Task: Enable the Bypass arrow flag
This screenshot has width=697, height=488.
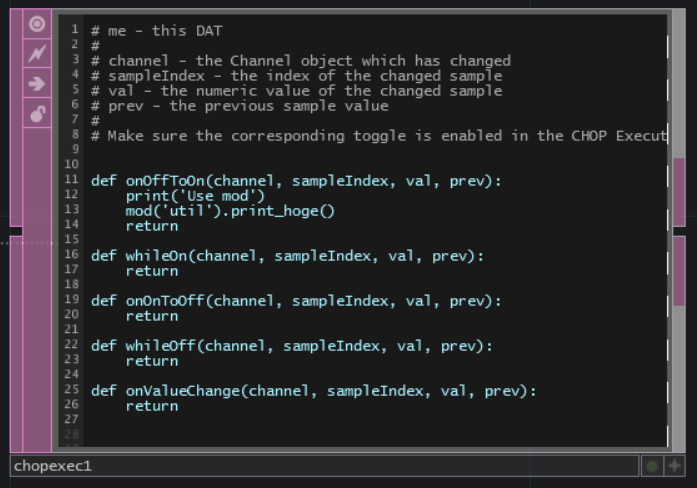Action: pyautogui.click(x=37, y=83)
